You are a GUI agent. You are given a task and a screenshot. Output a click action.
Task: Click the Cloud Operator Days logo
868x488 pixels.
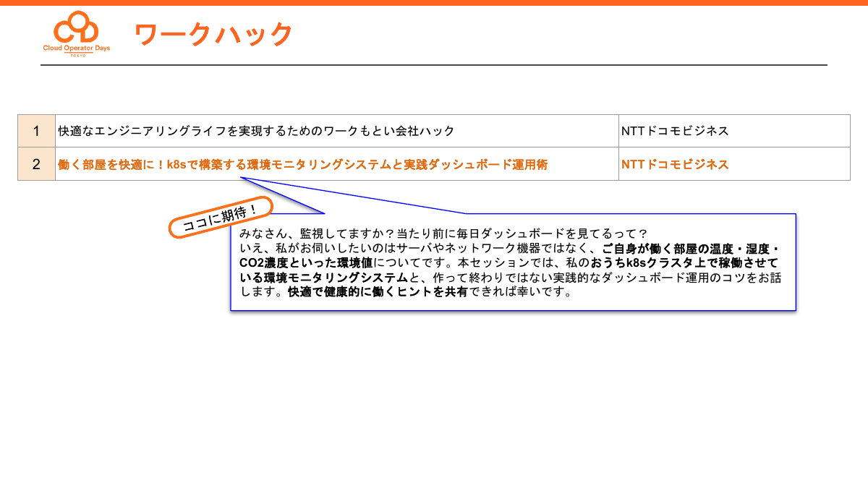[76, 35]
